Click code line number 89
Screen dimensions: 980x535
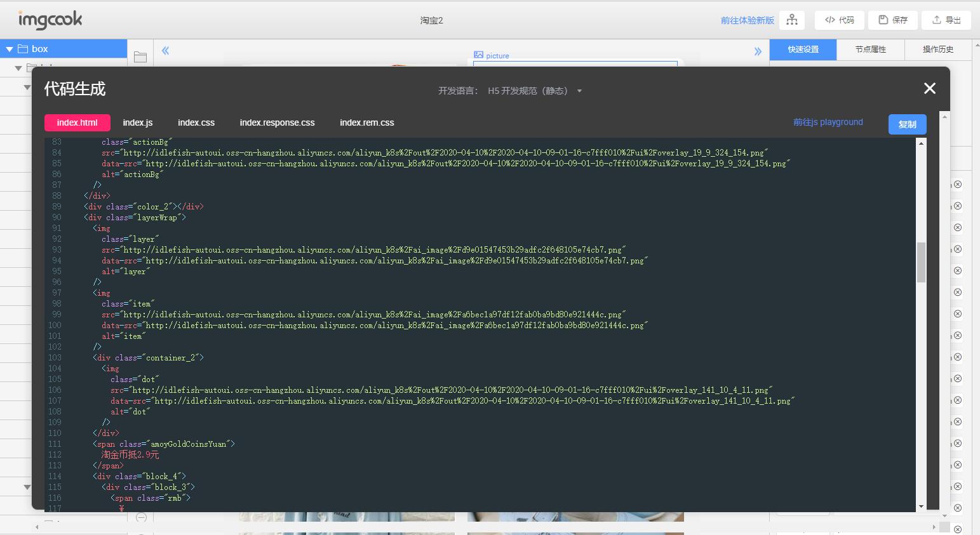(57, 206)
